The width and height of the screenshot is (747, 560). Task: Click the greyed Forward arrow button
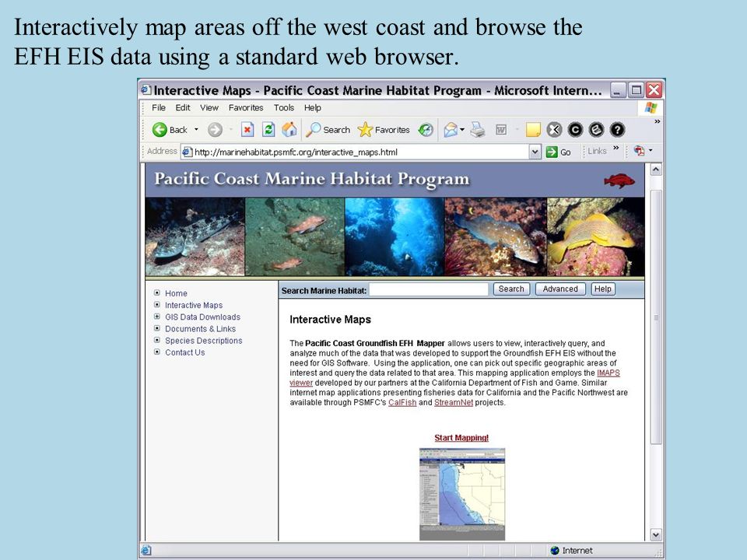click(215, 130)
